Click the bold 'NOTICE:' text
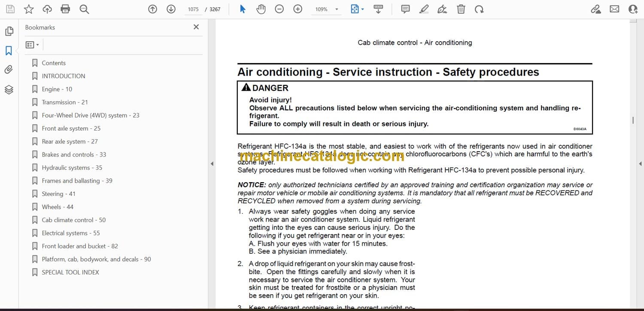Screen dimensions: 644x311 click(252, 185)
